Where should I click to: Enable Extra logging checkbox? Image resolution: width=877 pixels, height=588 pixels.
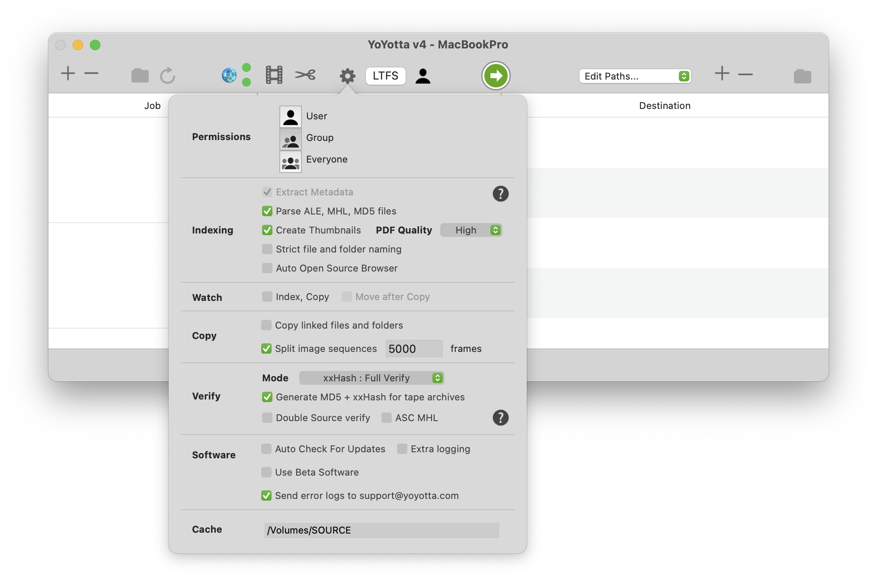(402, 449)
